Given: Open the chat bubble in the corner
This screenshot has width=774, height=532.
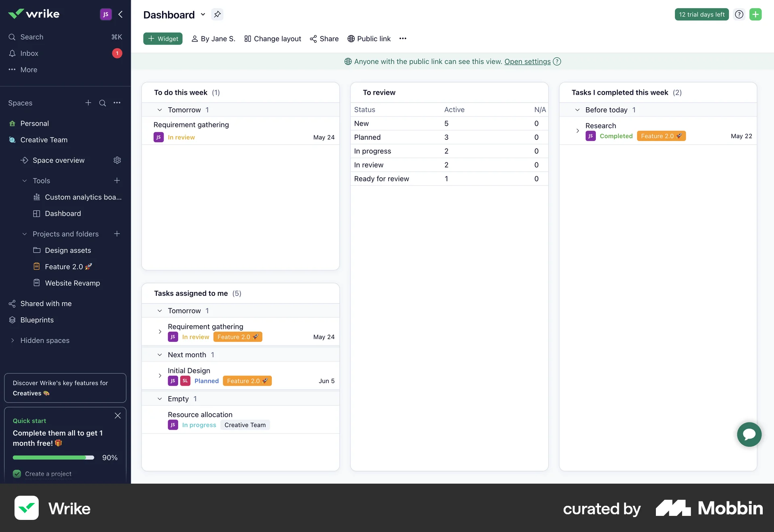Looking at the screenshot, I should (x=749, y=434).
